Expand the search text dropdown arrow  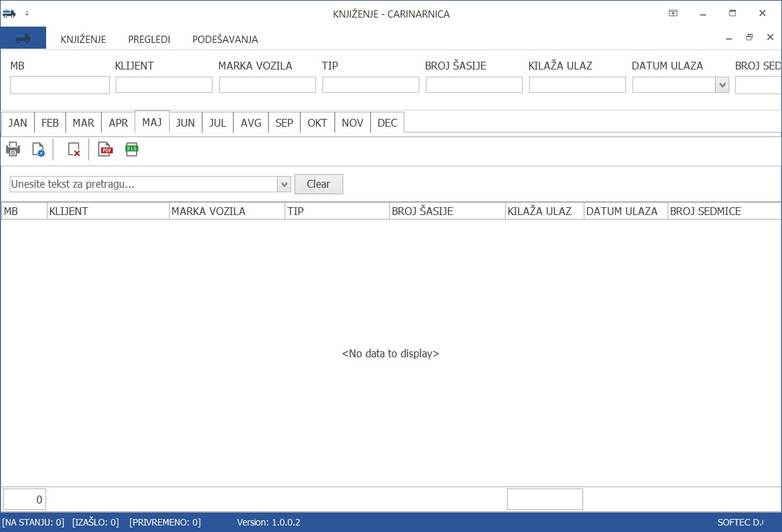point(283,184)
